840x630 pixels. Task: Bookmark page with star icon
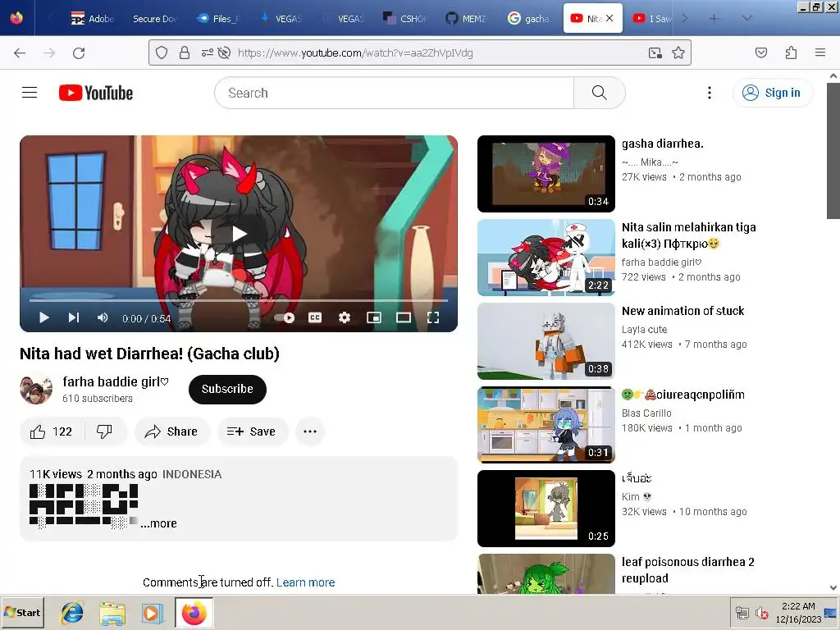tap(678, 52)
